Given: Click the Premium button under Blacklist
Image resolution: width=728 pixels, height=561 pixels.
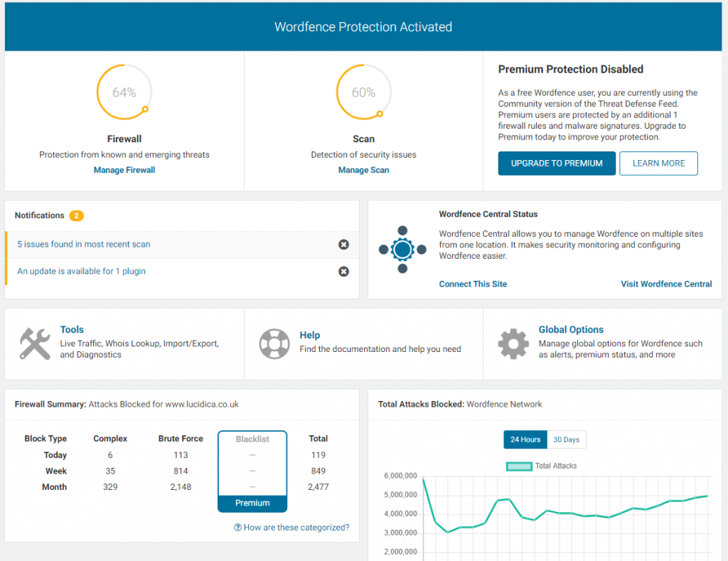Looking at the screenshot, I should coord(252,503).
